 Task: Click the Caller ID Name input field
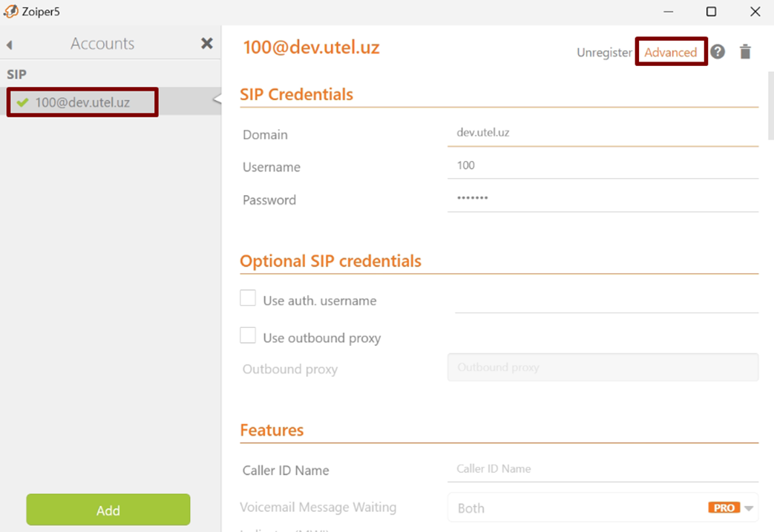603,469
